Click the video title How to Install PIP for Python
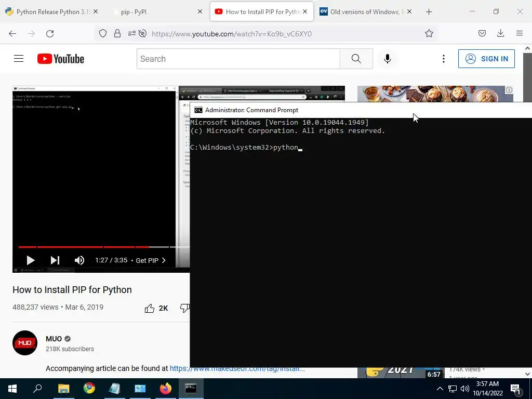Image resolution: width=532 pixels, height=399 pixels. (72, 290)
